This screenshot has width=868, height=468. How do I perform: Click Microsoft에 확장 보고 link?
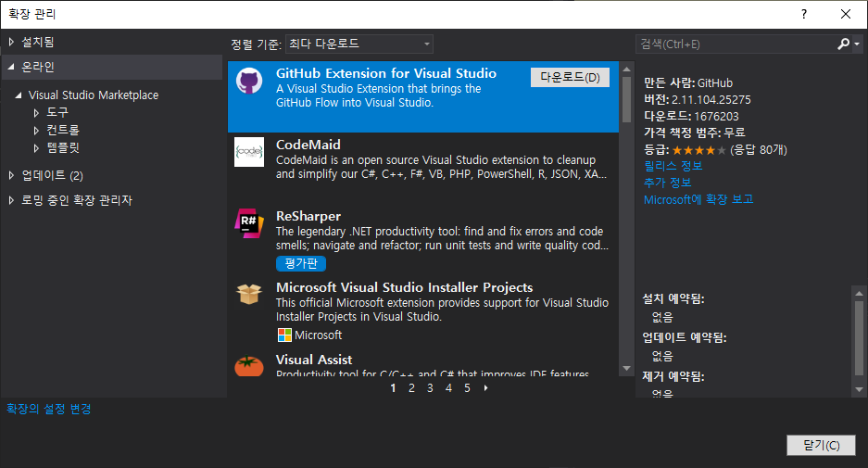point(698,199)
